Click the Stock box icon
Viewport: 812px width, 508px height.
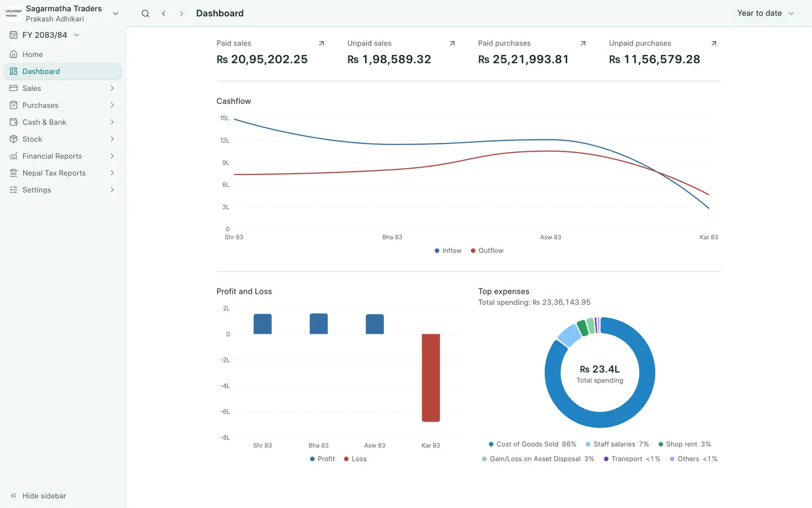(14, 139)
